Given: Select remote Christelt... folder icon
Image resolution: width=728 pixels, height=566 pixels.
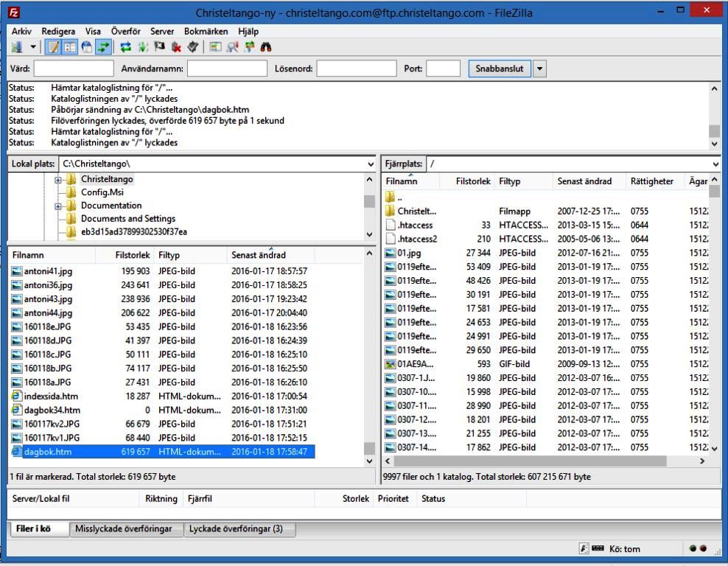Looking at the screenshot, I should point(390,212).
